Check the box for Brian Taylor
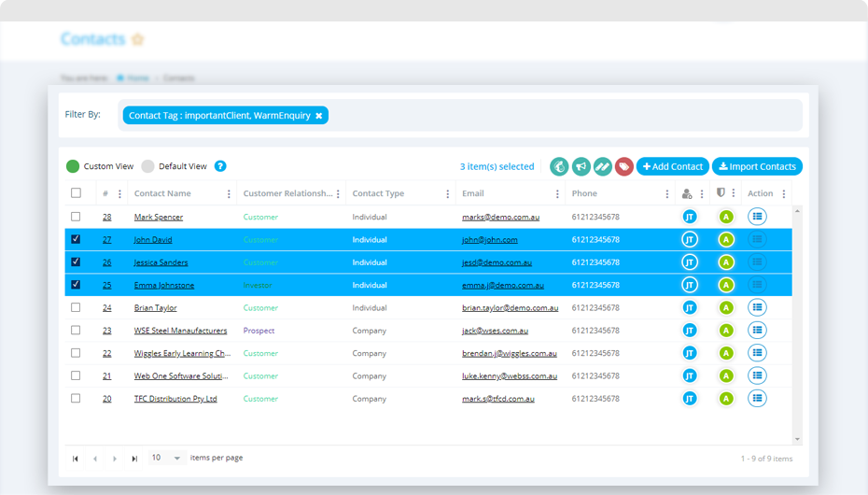868x495 pixels. [76, 307]
